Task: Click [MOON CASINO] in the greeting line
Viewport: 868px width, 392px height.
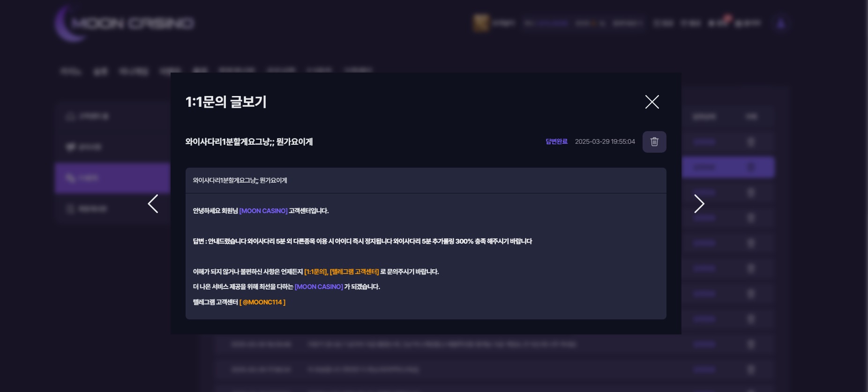Action: click(x=263, y=211)
